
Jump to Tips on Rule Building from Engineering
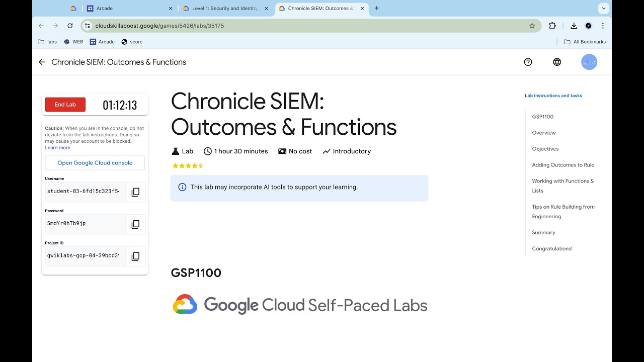563,212
